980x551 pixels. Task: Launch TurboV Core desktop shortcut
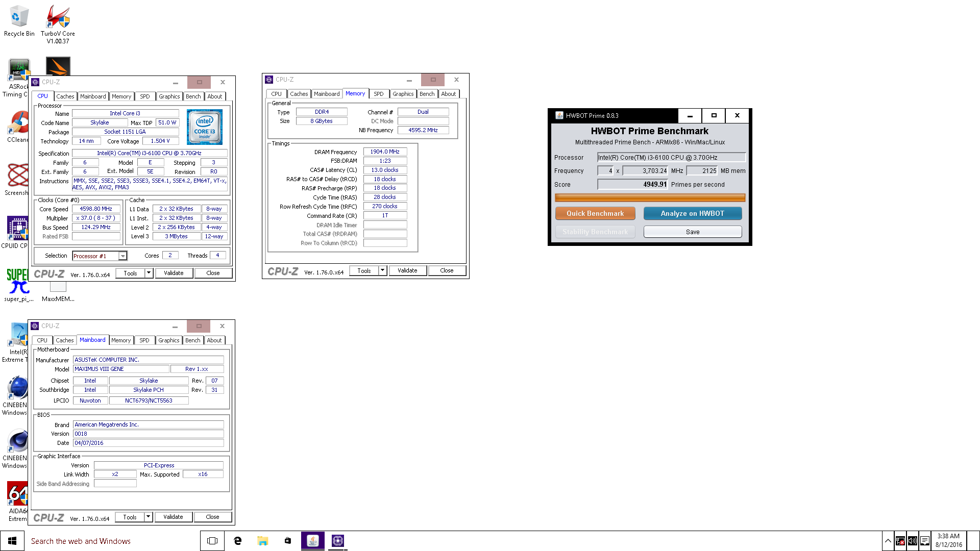coord(58,23)
